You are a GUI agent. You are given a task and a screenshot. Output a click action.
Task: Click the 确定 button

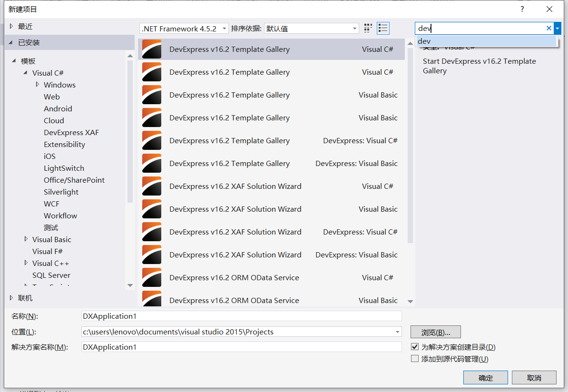pyautogui.click(x=485, y=378)
